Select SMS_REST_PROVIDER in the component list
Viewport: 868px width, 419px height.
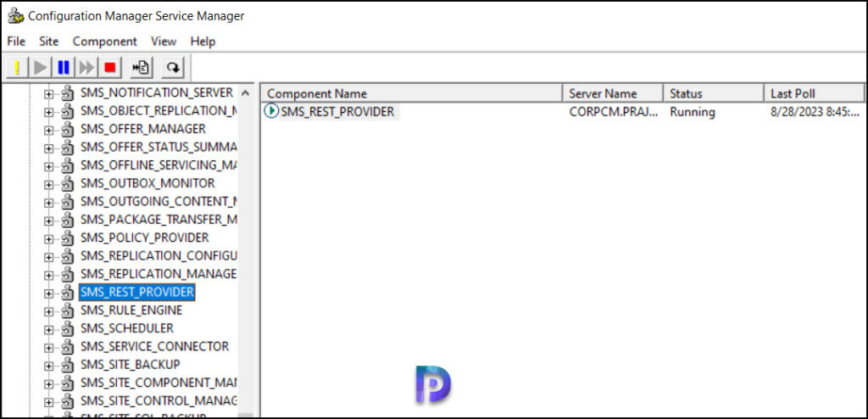coord(337,111)
